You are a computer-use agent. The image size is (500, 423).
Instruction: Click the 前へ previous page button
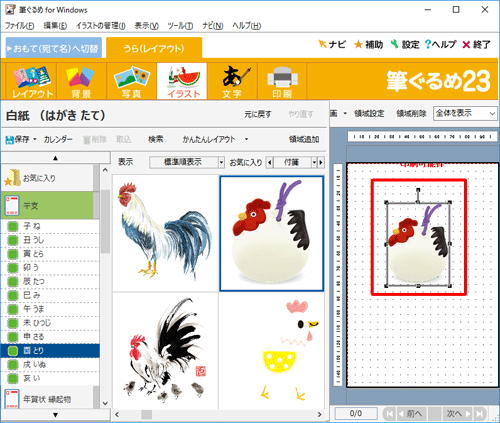pos(411,414)
